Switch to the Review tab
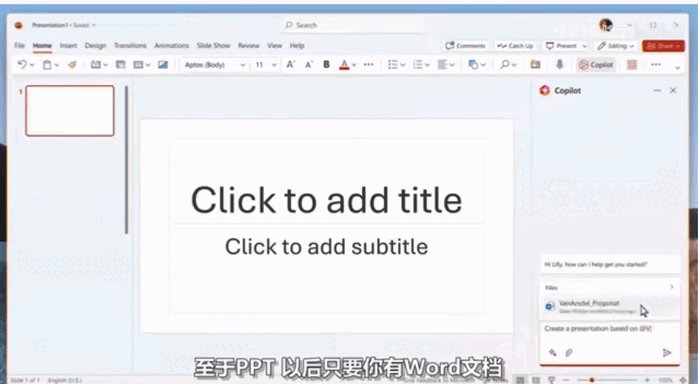This screenshot has width=698, height=384. pyautogui.click(x=248, y=45)
